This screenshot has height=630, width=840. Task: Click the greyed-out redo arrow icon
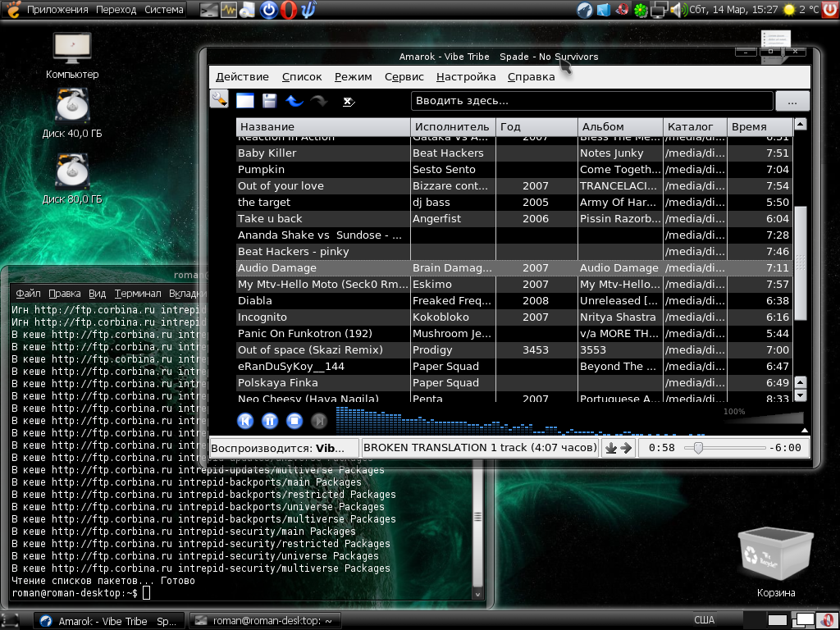319,100
